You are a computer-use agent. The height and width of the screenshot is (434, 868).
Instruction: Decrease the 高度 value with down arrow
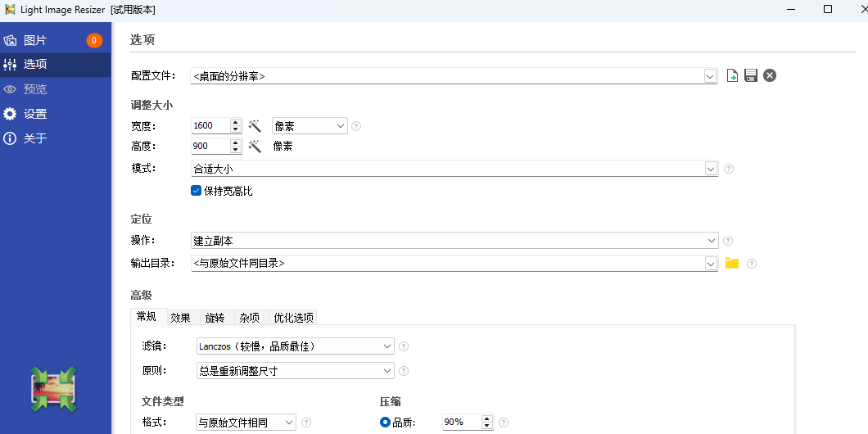coord(236,150)
